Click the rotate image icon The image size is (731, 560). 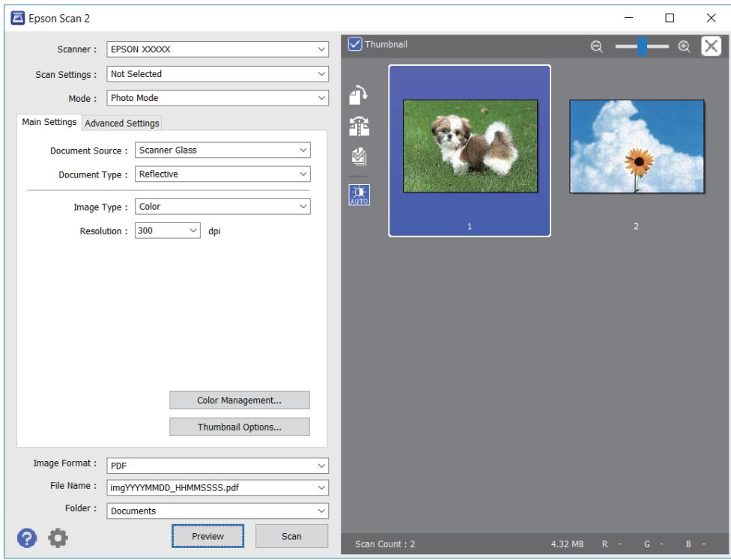tap(359, 94)
